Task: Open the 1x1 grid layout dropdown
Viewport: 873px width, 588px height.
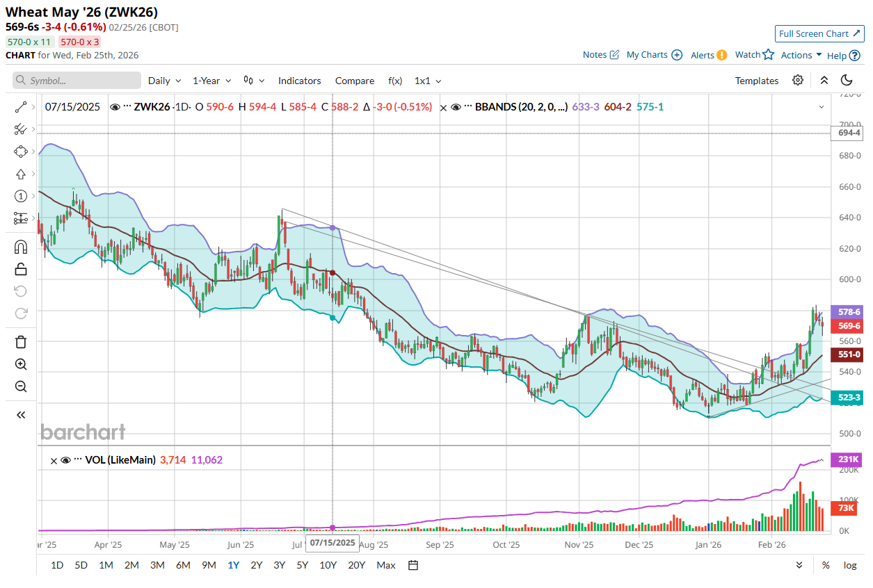Action: point(428,81)
